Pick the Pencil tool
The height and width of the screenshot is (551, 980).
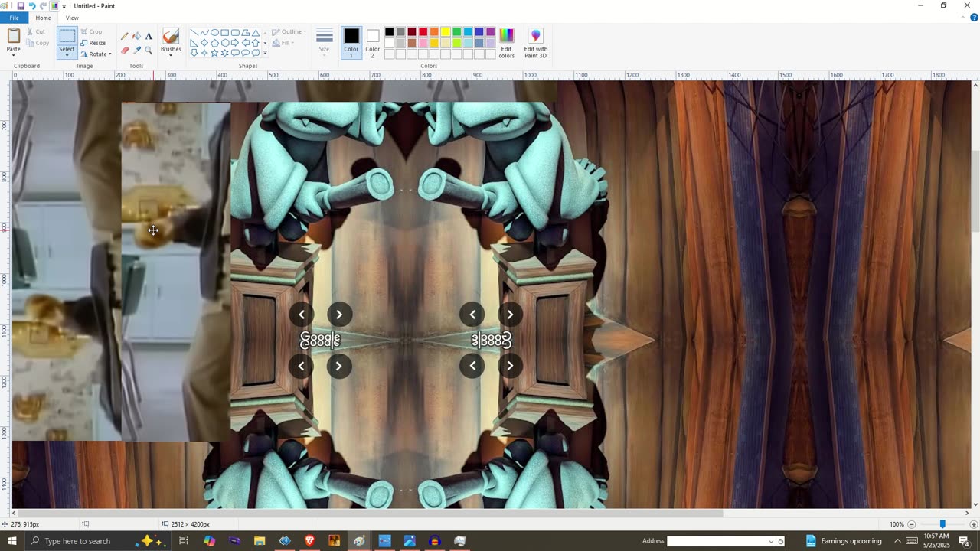[x=124, y=36]
